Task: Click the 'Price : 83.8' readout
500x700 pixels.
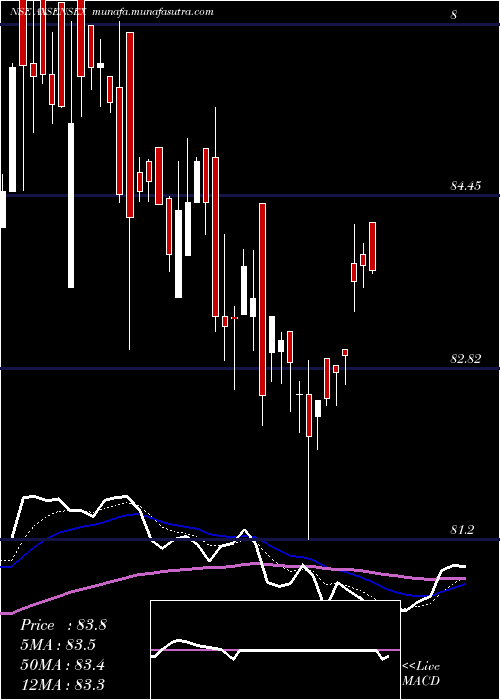Action: coord(63,625)
